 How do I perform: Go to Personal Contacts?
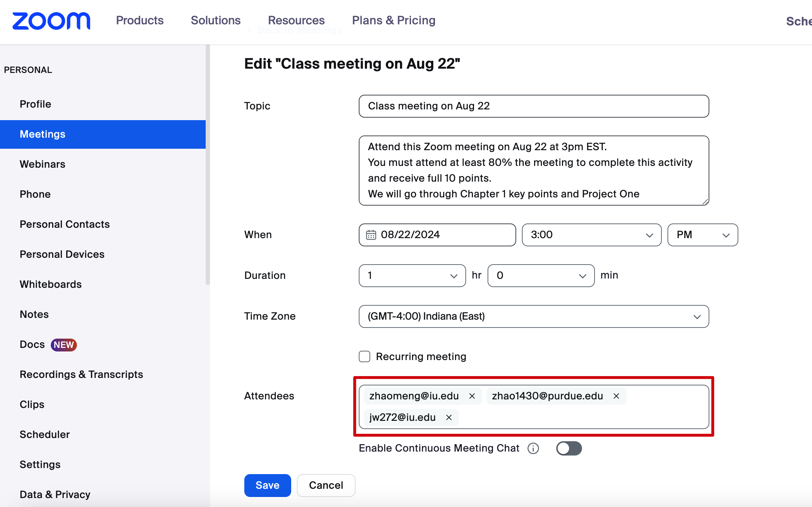click(x=64, y=224)
